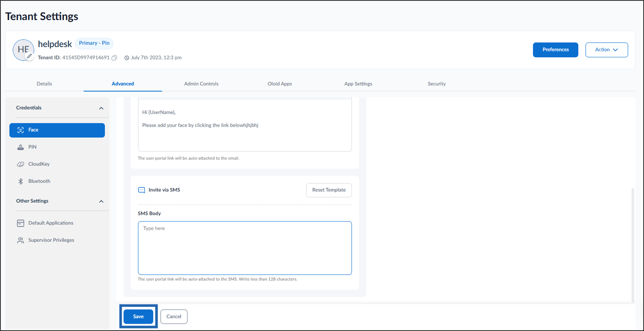Cancel the changes
Image resolution: width=644 pixels, height=331 pixels.
(x=174, y=317)
